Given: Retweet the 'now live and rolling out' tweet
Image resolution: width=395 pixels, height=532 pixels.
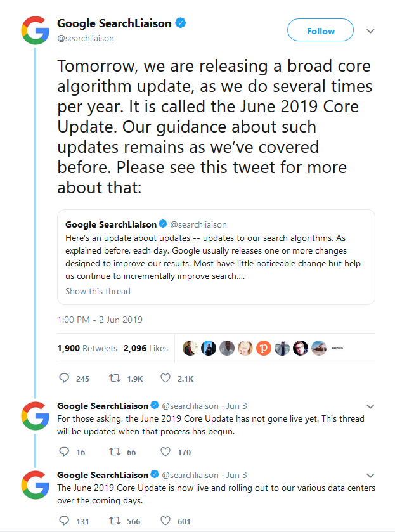Looking at the screenshot, I should coord(115,521).
